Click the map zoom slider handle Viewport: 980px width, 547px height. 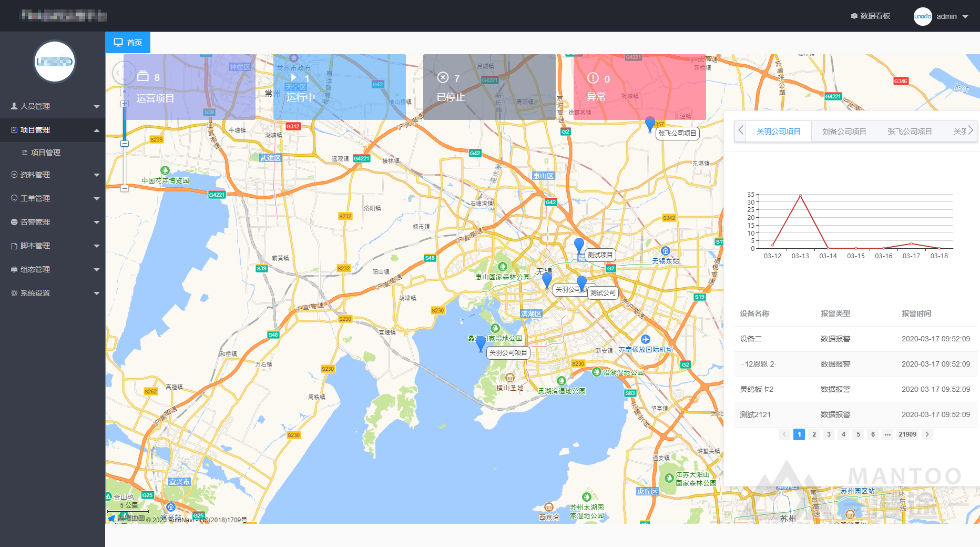(x=125, y=144)
